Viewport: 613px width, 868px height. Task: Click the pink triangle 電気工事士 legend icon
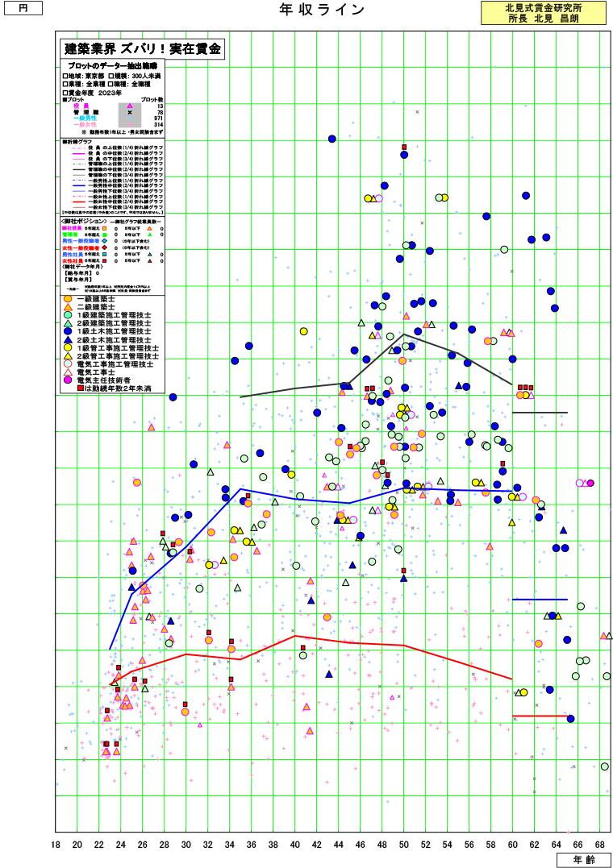pyautogui.click(x=68, y=372)
